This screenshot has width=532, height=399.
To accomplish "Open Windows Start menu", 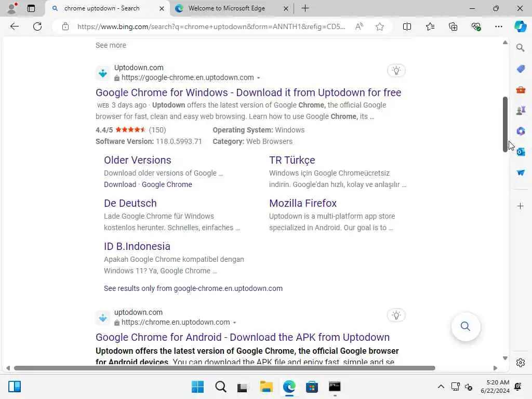I will (x=197, y=387).
